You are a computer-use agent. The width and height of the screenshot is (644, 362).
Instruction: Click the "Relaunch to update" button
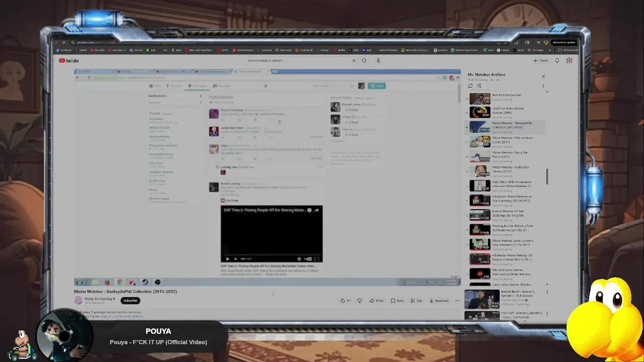pos(563,43)
